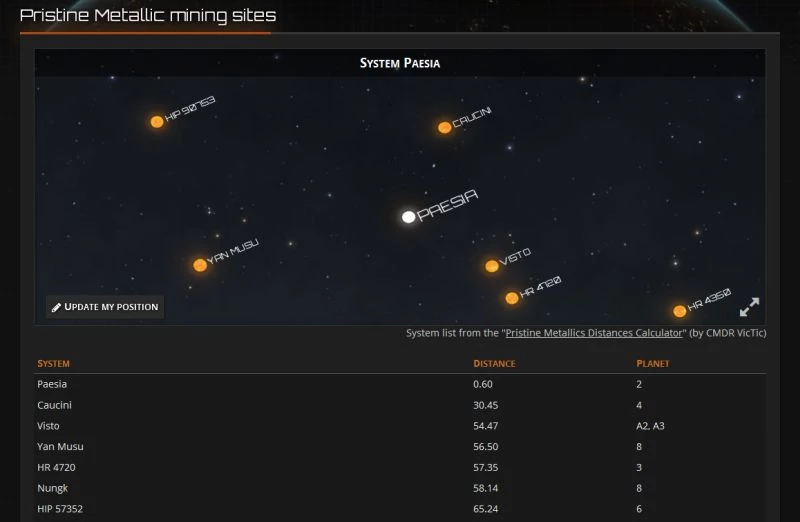Click the white Paesia star marker
The height and width of the screenshot is (522, 800).
click(x=408, y=216)
